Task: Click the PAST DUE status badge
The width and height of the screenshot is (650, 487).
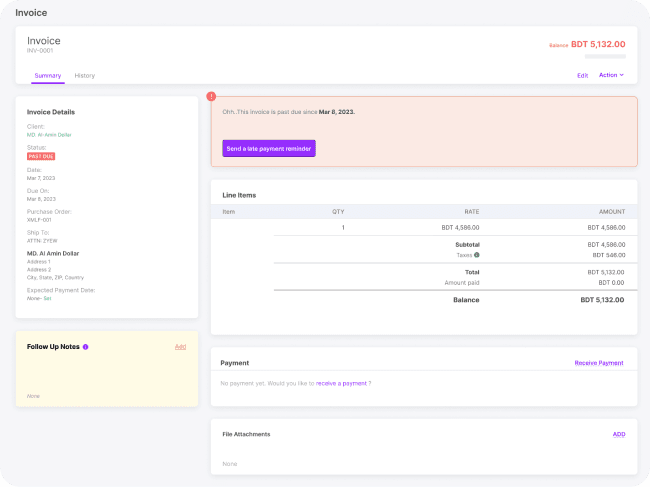Action: coord(41,156)
